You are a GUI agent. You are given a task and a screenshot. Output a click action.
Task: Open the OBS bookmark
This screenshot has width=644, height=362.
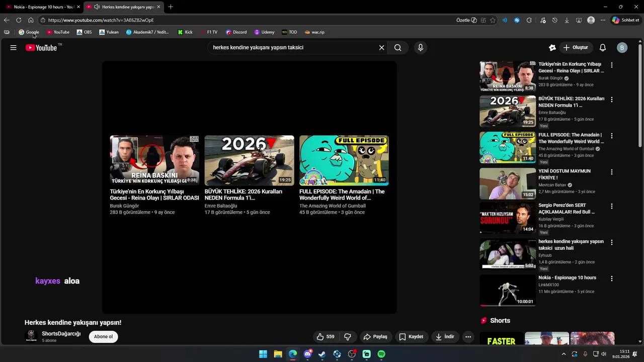pos(84,32)
